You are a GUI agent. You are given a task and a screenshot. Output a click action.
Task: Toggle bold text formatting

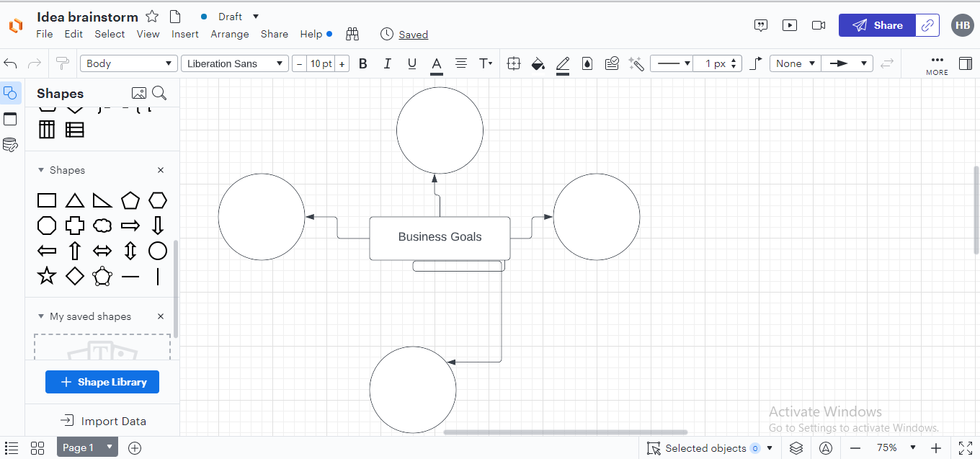[362, 63]
